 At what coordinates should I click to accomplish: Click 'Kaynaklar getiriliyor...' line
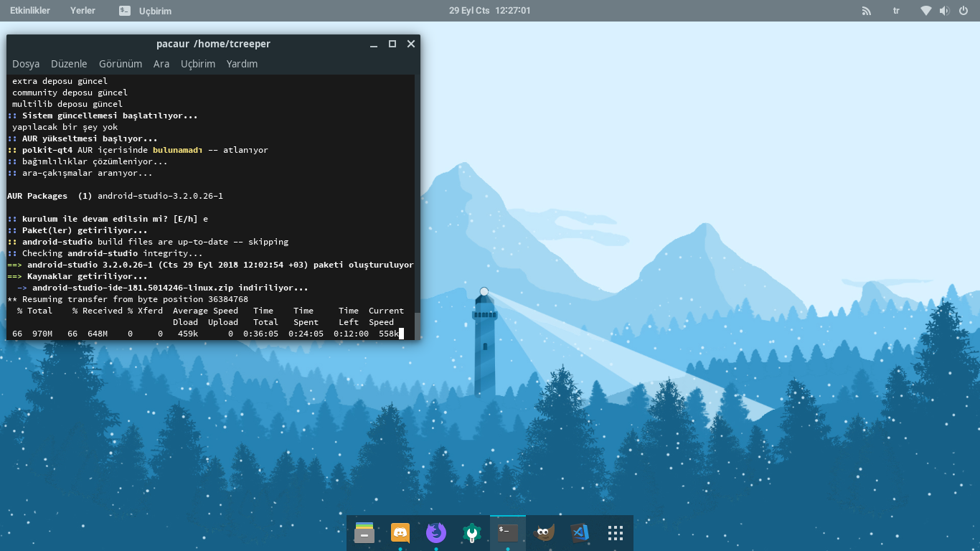coord(88,276)
